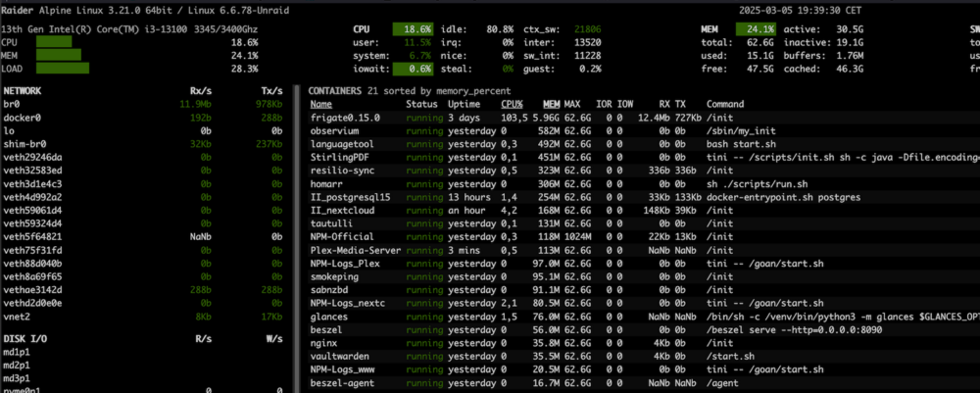Image resolution: width=980 pixels, height=393 pixels.
Task: Select the StirlingPDF container name
Action: coord(339,158)
